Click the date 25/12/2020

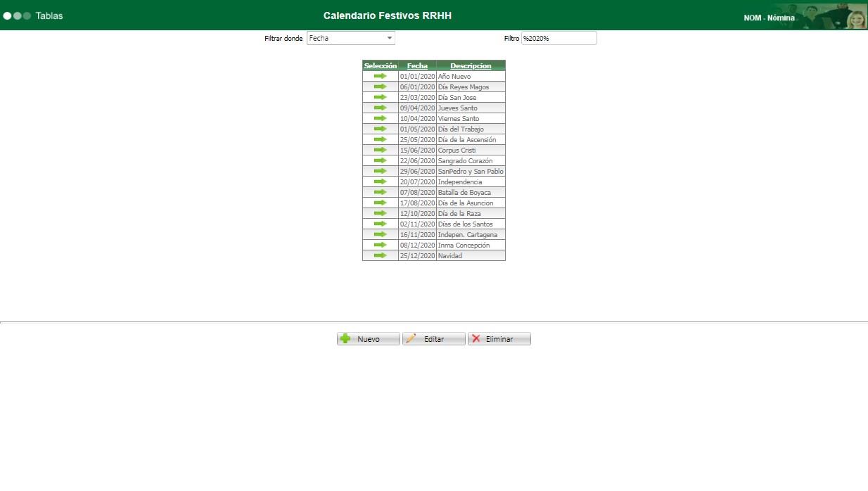click(417, 255)
